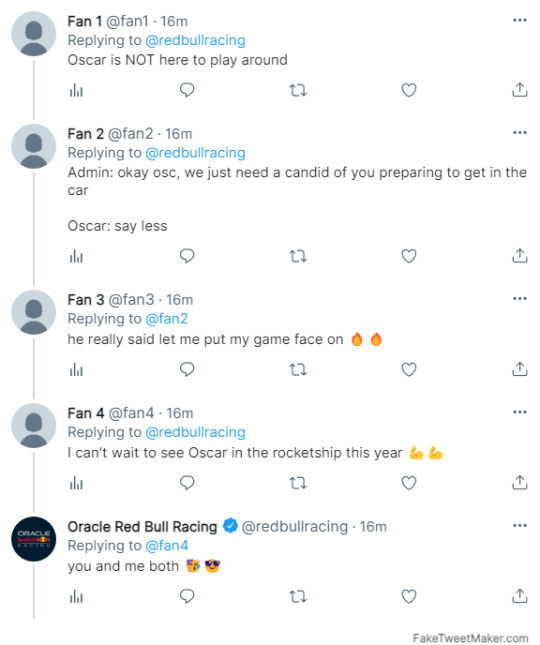Open Fan 2's profile avatar
The width and height of the screenshot is (540, 645).
(34, 146)
